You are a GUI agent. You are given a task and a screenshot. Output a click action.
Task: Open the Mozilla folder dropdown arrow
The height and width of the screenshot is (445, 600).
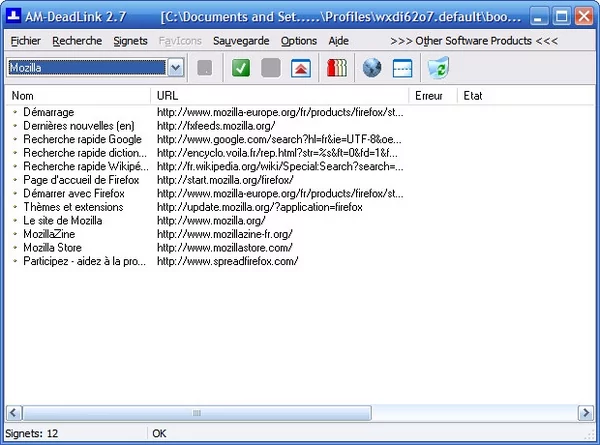tap(176, 68)
